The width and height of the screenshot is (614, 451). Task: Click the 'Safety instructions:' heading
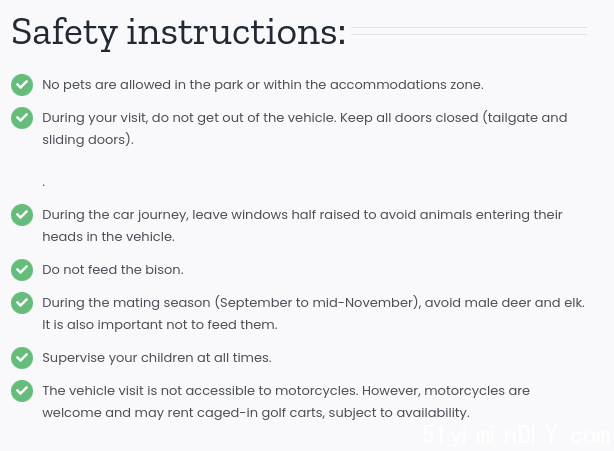(179, 32)
